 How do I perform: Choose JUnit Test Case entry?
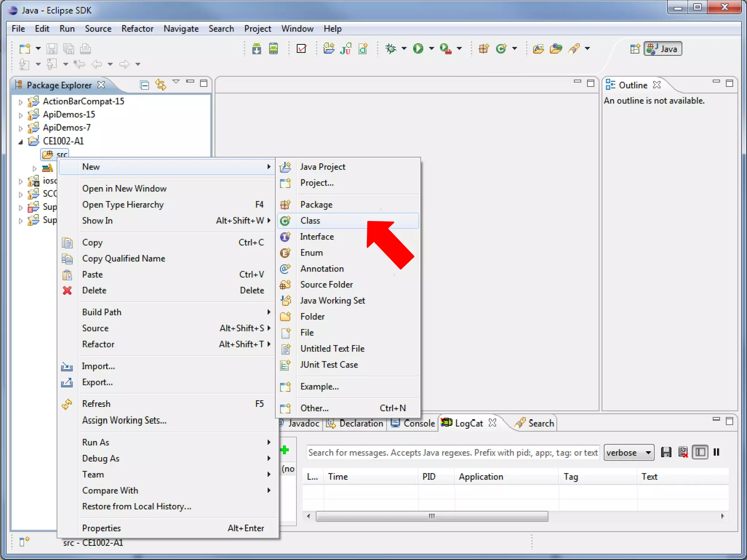[348, 365]
